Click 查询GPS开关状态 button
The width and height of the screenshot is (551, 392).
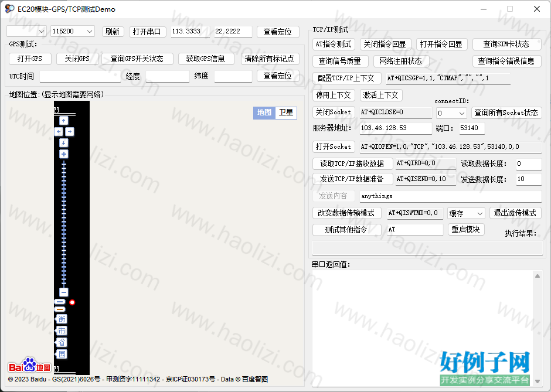click(137, 59)
